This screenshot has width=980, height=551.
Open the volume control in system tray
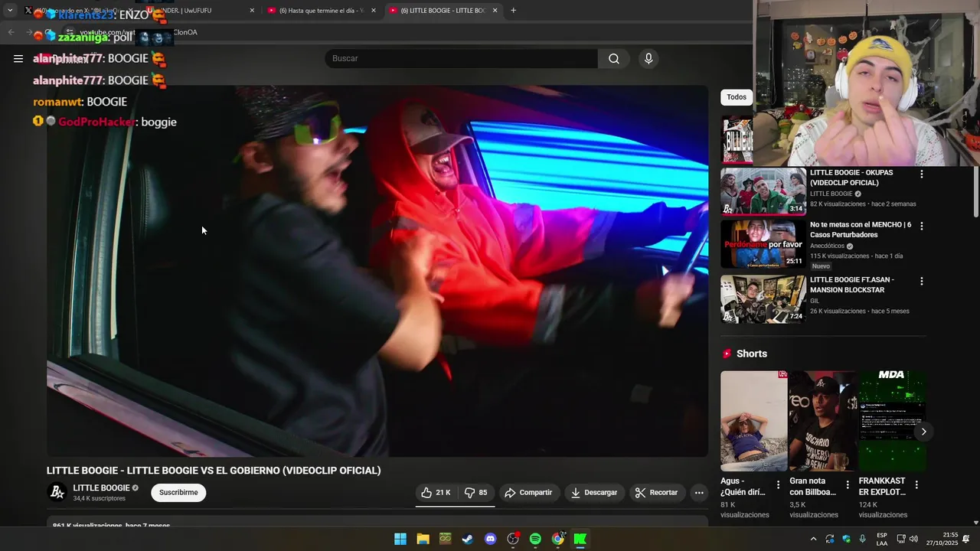913,539
